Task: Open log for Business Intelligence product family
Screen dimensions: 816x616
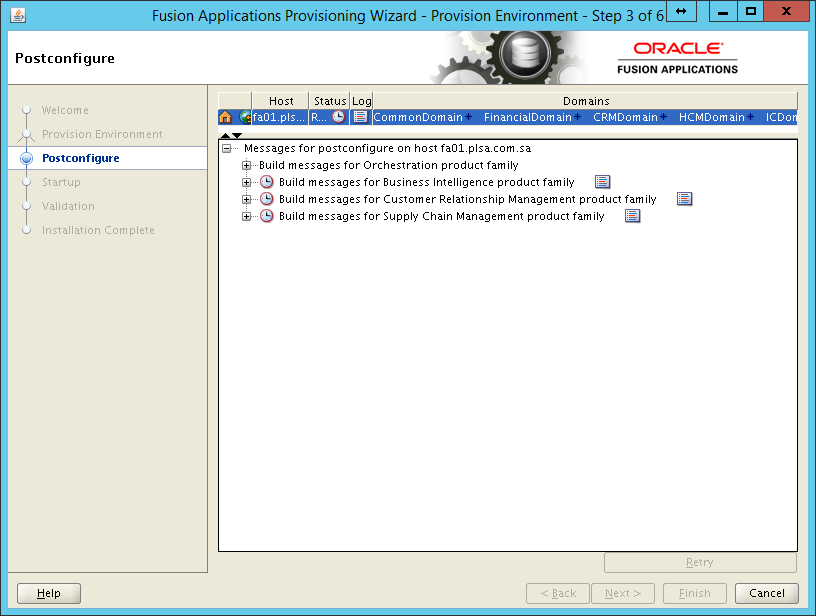Action: (603, 182)
